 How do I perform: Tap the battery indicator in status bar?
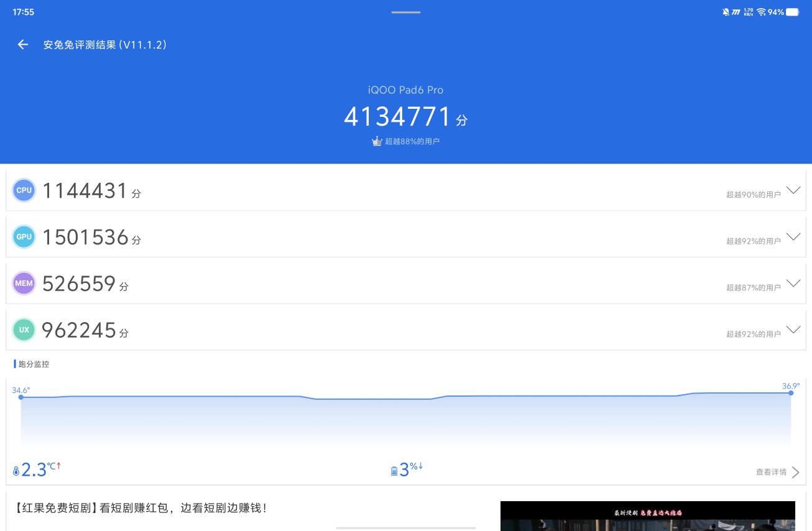click(792, 12)
